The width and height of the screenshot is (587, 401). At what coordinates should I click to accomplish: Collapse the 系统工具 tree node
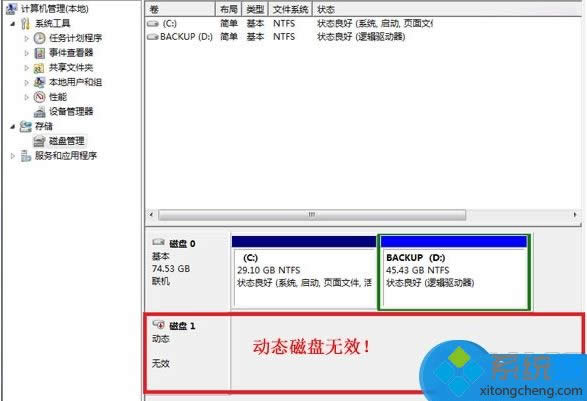pyautogui.click(x=13, y=24)
